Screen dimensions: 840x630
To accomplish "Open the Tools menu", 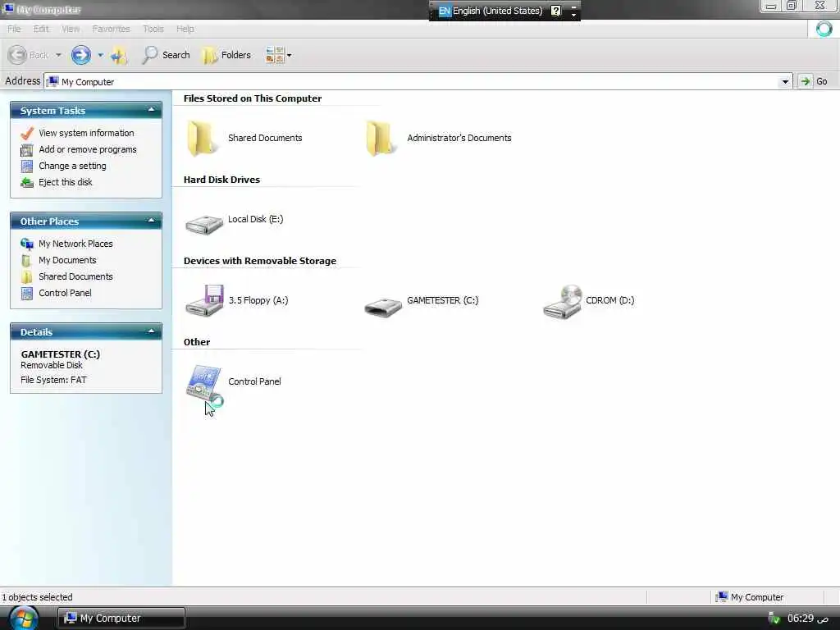I will coord(153,29).
